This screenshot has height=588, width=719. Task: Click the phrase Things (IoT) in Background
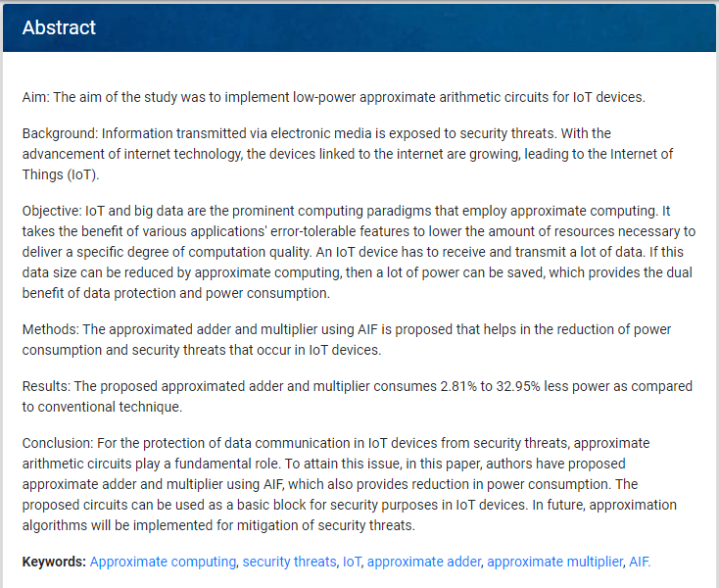click(x=61, y=174)
